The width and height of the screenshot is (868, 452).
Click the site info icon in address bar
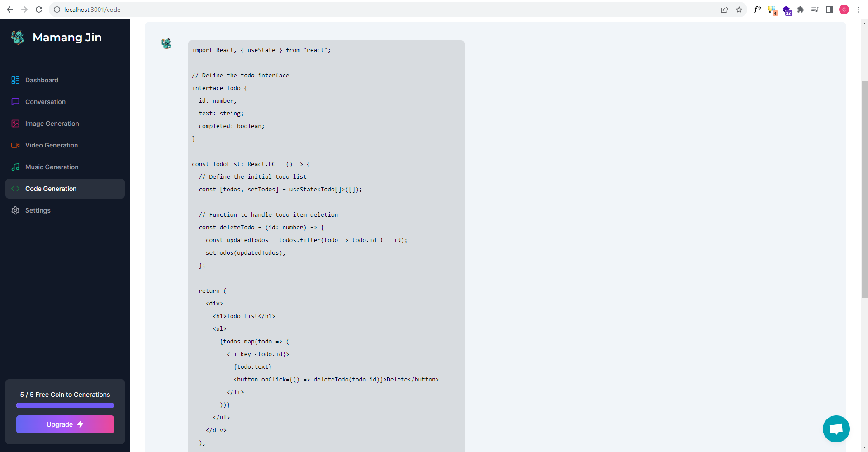click(x=57, y=10)
